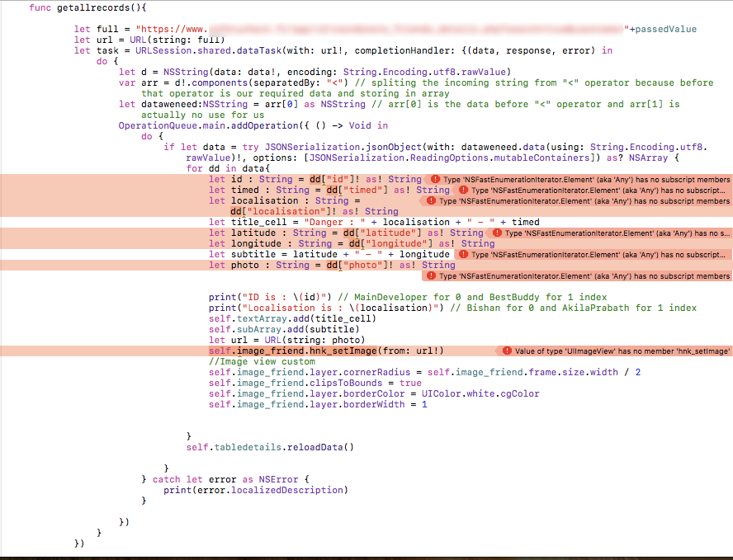This screenshot has width=733, height=560.
Task: Click 'URLSession' in the let task line
Action: pyautogui.click(x=163, y=50)
